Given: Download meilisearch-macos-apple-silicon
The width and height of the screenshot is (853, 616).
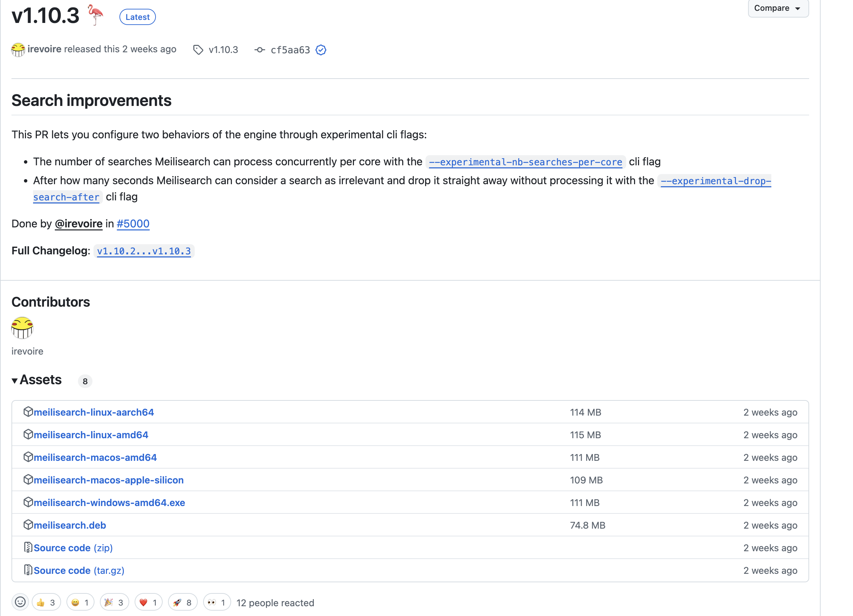Looking at the screenshot, I should 108,480.
